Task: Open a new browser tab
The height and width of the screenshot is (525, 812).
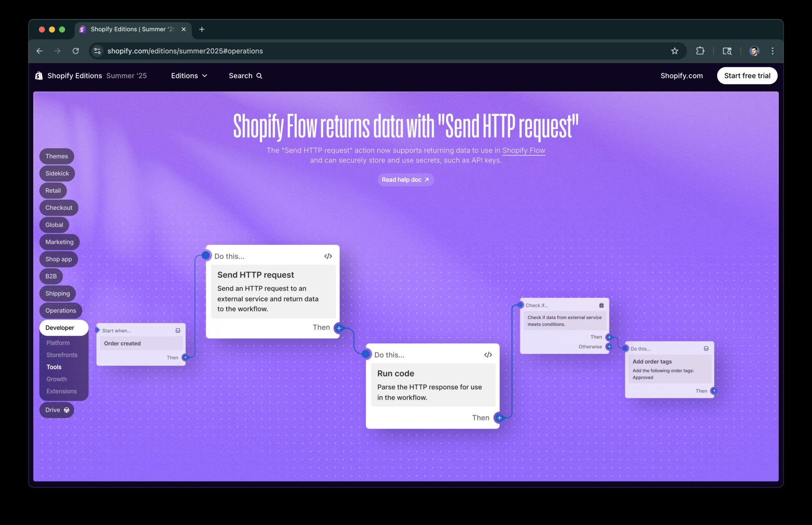Action: click(x=202, y=29)
